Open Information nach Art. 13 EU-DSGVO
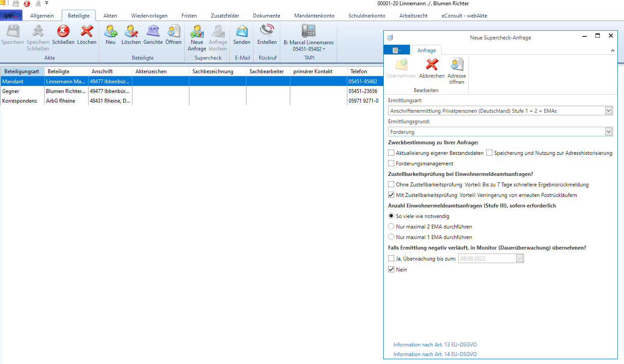624x364 pixels. 435,345
